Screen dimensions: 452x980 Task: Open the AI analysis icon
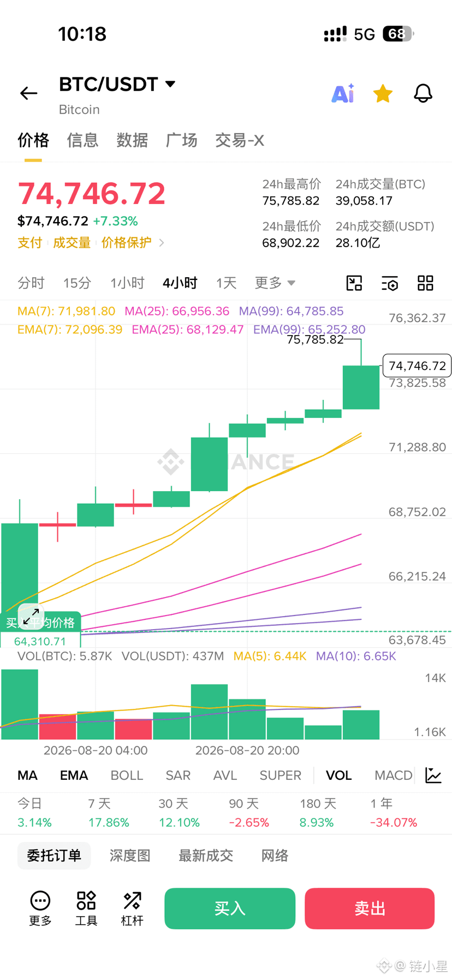343,93
